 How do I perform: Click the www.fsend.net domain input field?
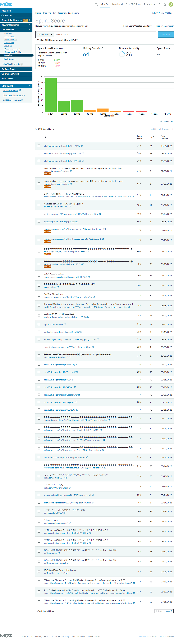tap(105, 35)
